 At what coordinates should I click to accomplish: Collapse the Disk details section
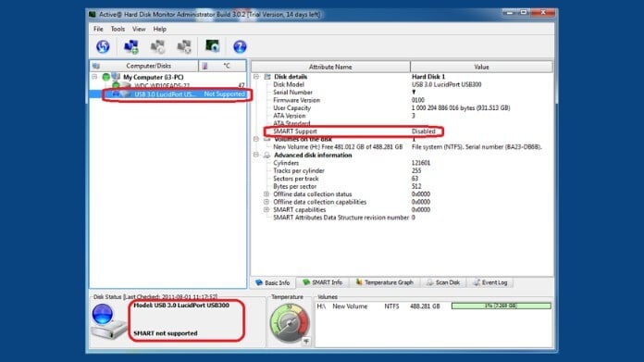pos(256,77)
